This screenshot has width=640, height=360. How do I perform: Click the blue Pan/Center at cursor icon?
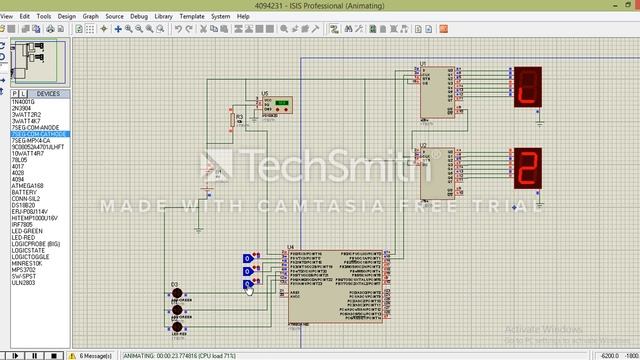tap(118, 29)
